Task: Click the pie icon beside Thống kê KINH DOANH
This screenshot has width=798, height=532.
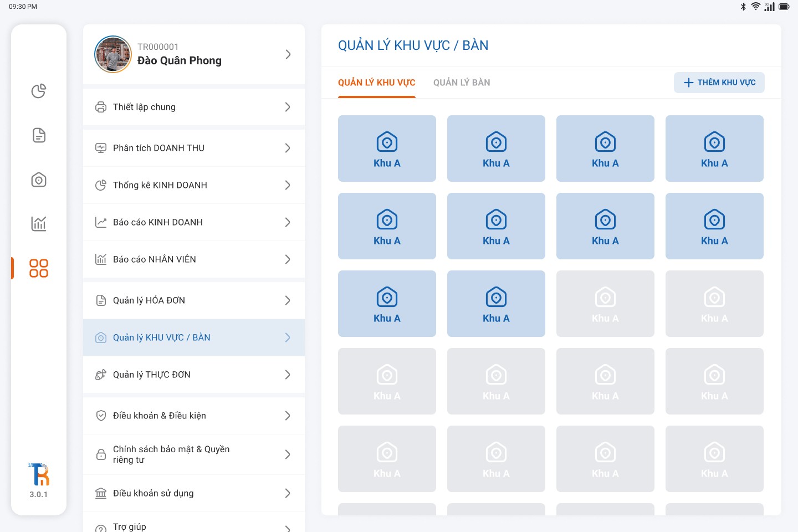Action: pyautogui.click(x=101, y=185)
